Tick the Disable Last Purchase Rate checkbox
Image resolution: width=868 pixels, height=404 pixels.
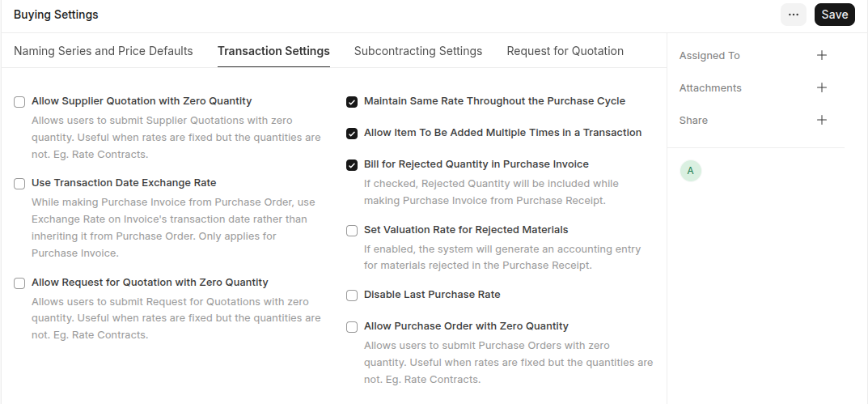(x=352, y=296)
